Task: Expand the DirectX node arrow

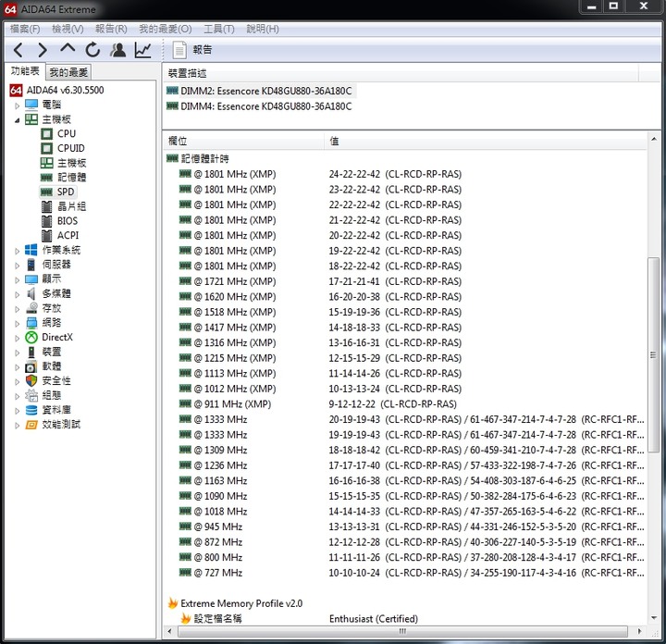Action: (x=17, y=338)
